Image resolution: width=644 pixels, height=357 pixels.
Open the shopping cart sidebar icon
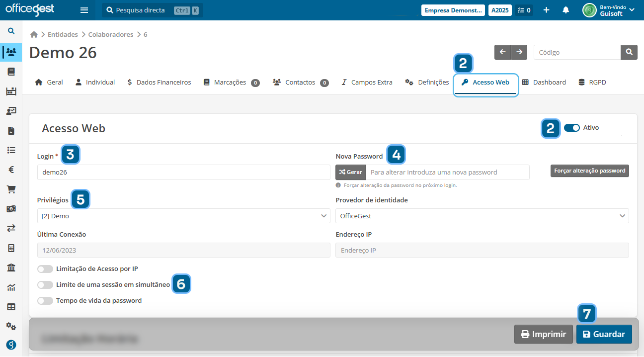click(x=11, y=189)
